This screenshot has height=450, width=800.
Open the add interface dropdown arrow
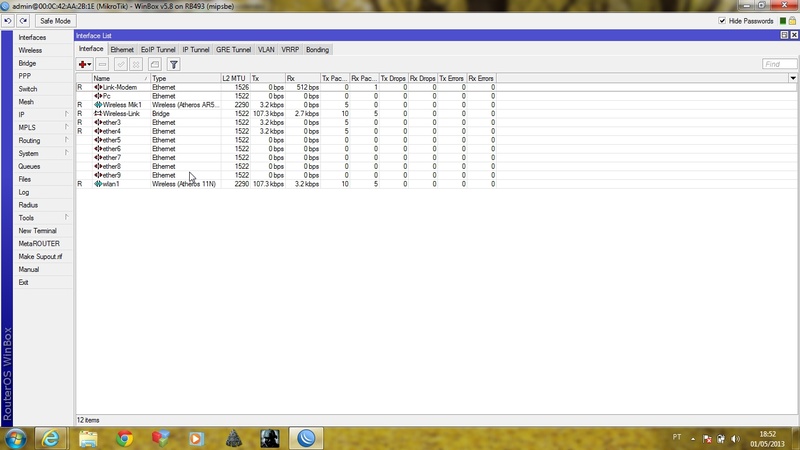(x=89, y=64)
